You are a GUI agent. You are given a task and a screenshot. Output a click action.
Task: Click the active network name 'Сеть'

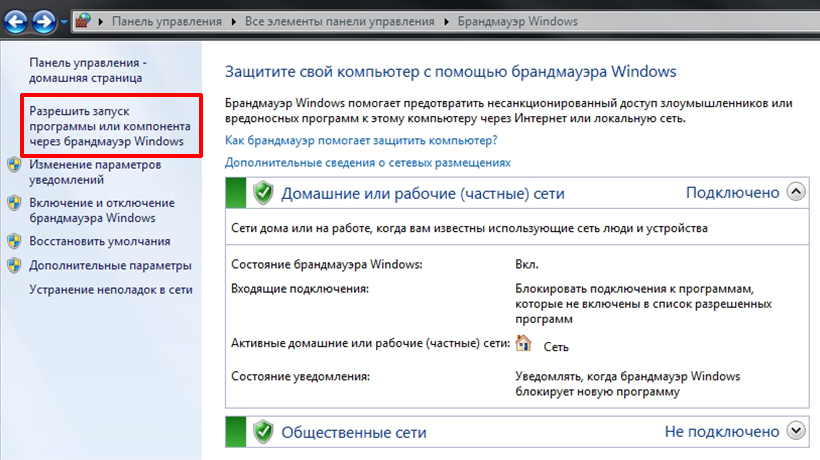click(556, 347)
